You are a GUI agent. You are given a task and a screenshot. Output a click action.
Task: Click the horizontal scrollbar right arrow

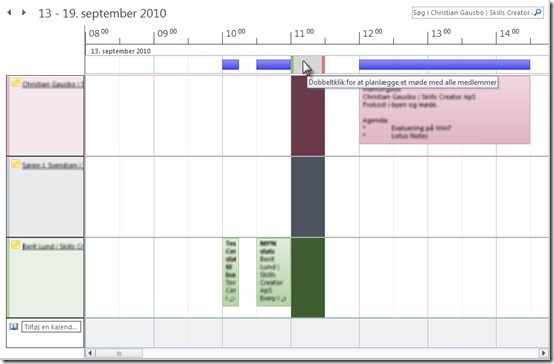(x=543, y=353)
